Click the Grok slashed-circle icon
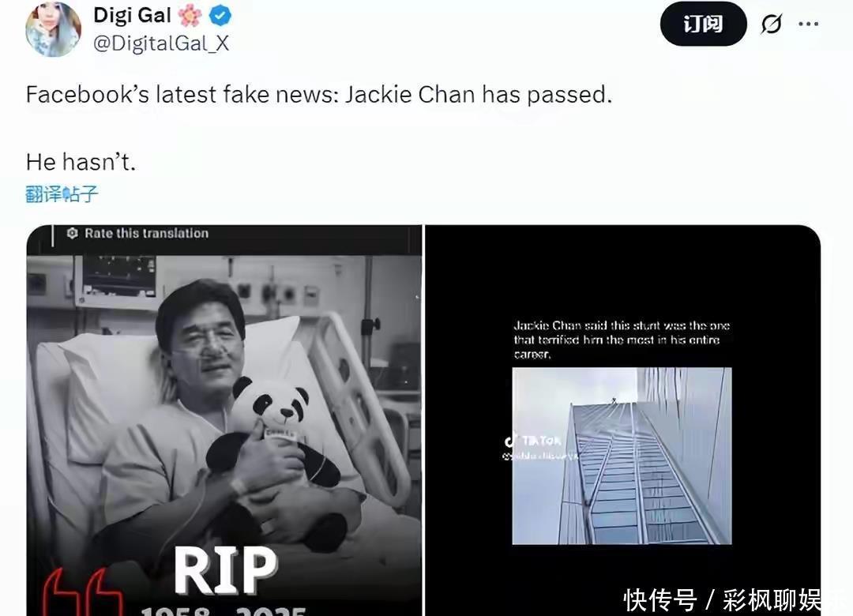Screen dimensions: 853x616 [772, 24]
